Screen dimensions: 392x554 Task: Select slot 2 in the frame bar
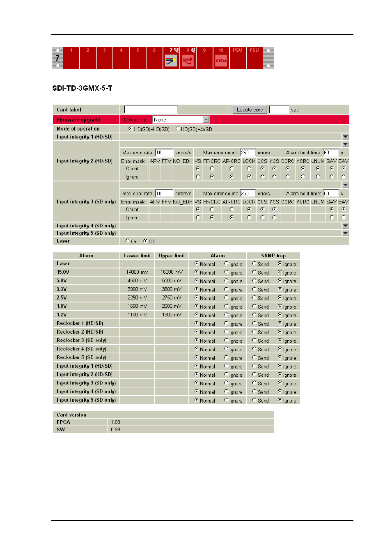click(88, 58)
